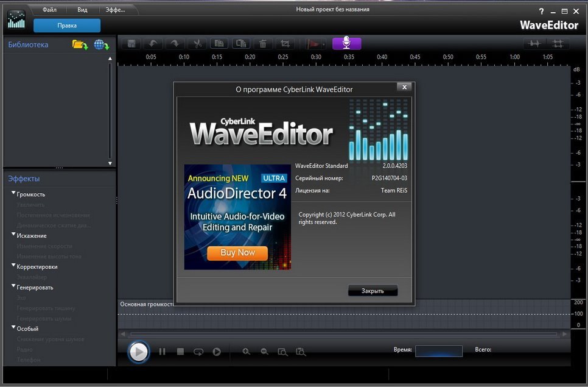Select the Cut scissors tool
The image size is (588, 387).
[x=197, y=43]
